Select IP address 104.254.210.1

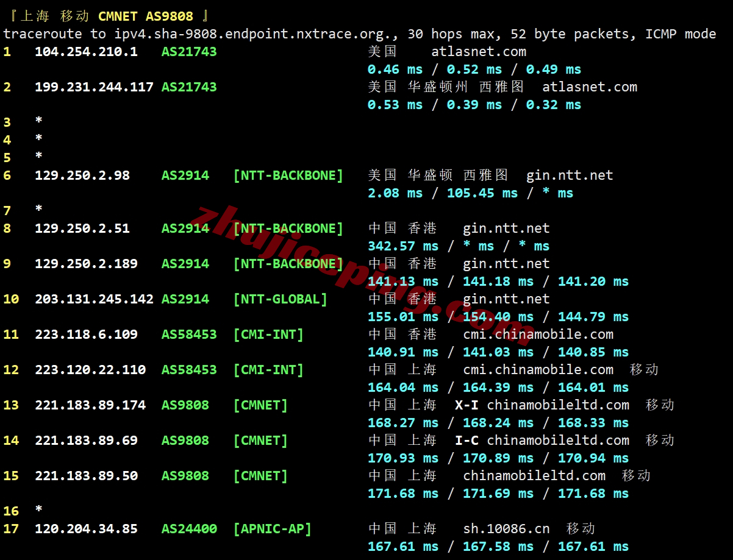86,52
